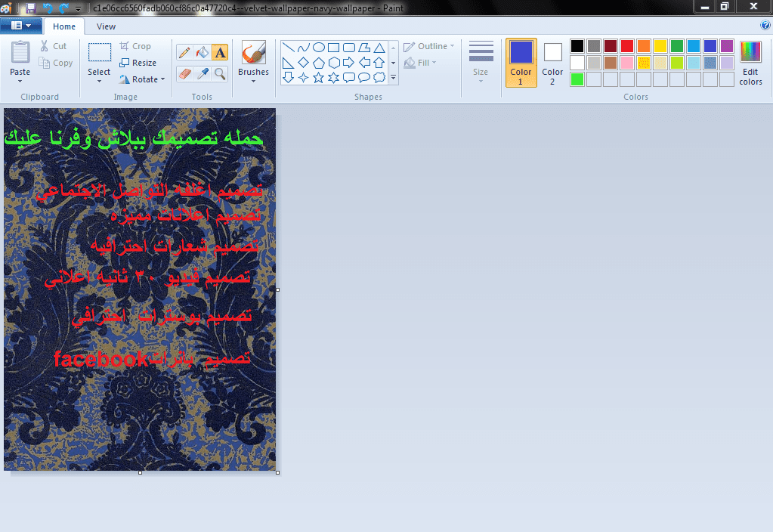Image resolution: width=773 pixels, height=532 pixels.
Task: Pick the oval shape in the gallery
Action: pyautogui.click(x=318, y=48)
